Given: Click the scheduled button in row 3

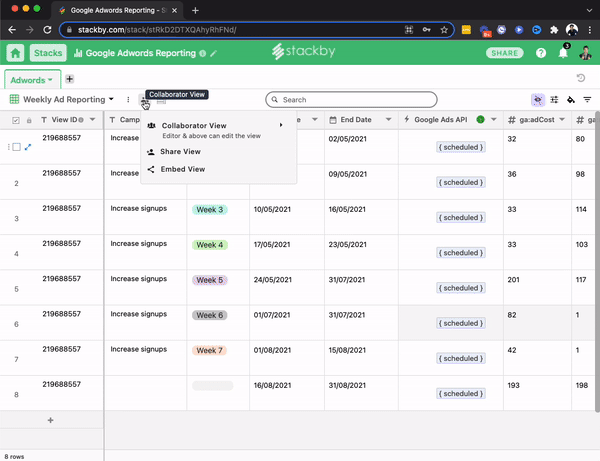Looking at the screenshot, I should [x=461, y=218].
